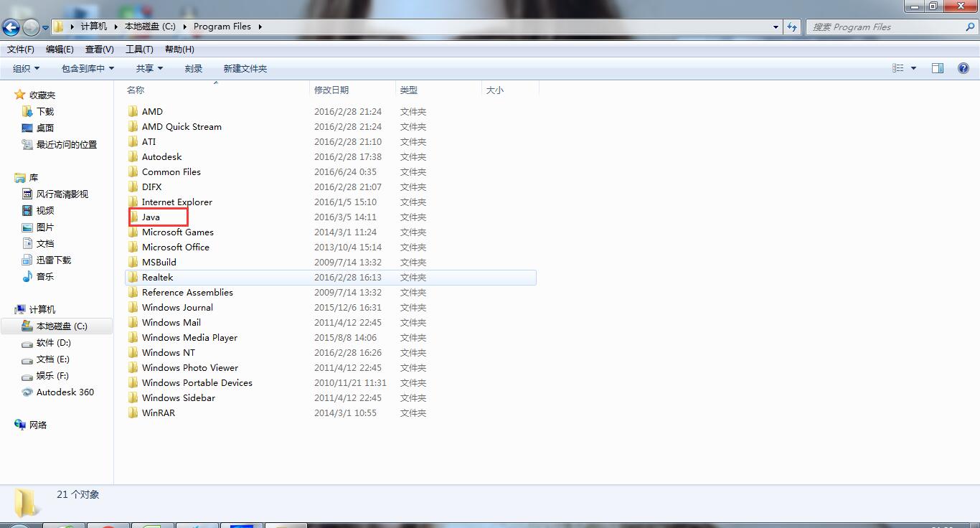980x528 pixels.
Task: Expand the 组织 dropdown
Action: coord(26,68)
